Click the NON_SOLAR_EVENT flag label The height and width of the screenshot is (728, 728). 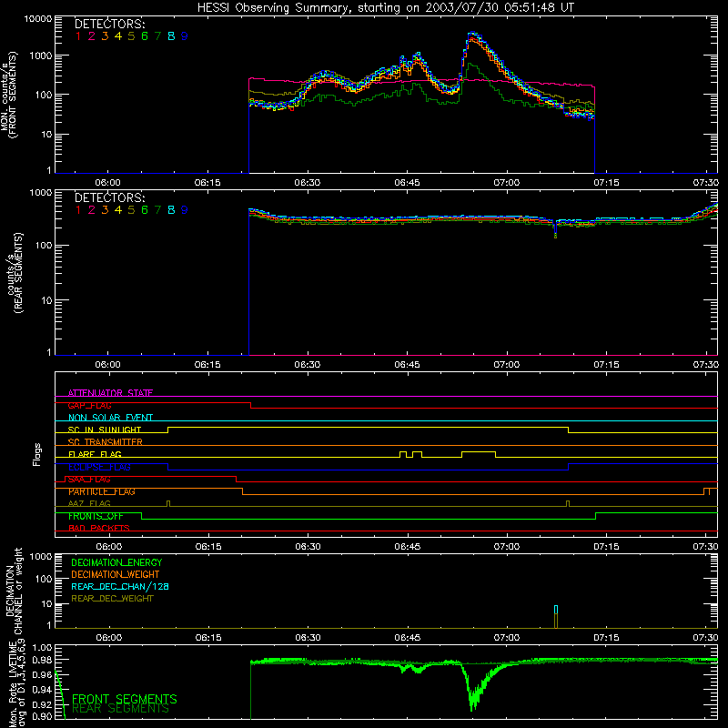110,418
